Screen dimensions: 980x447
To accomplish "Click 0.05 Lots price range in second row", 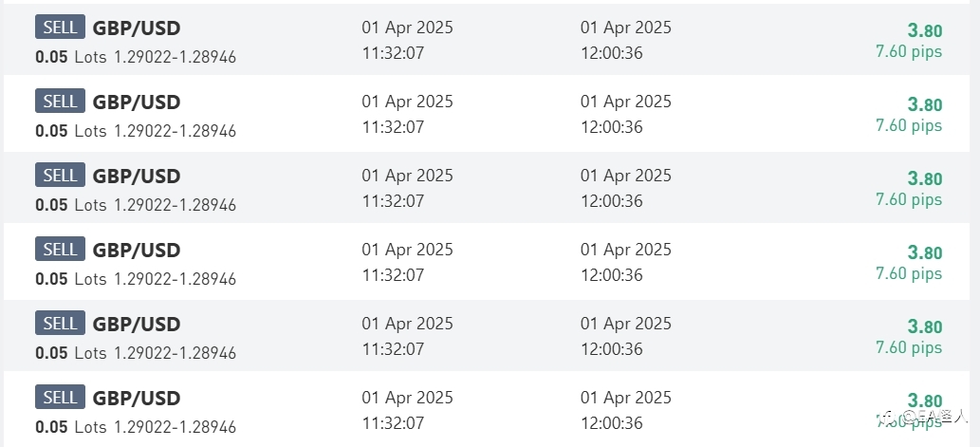I will (136, 131).
